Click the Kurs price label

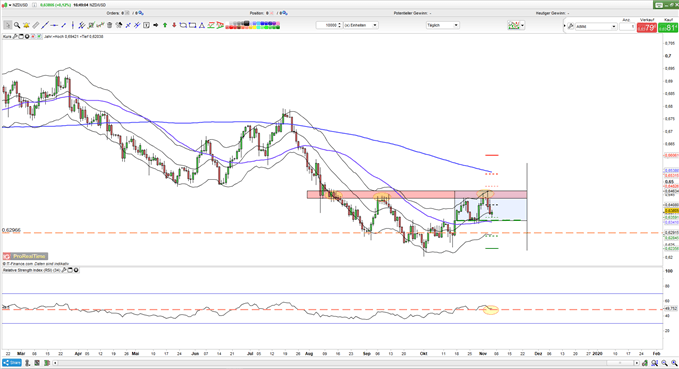[x=7, y=36]
